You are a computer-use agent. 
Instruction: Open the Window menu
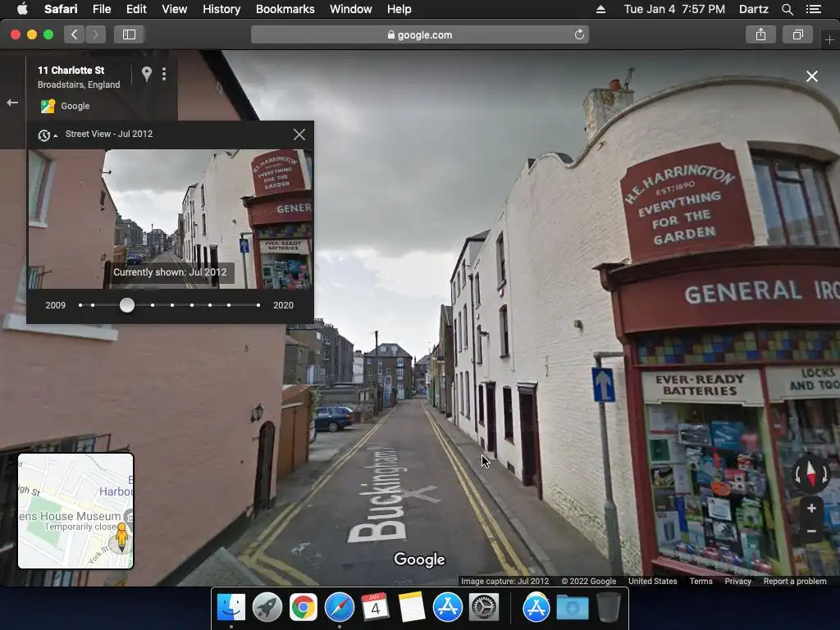tap(351, 9)
